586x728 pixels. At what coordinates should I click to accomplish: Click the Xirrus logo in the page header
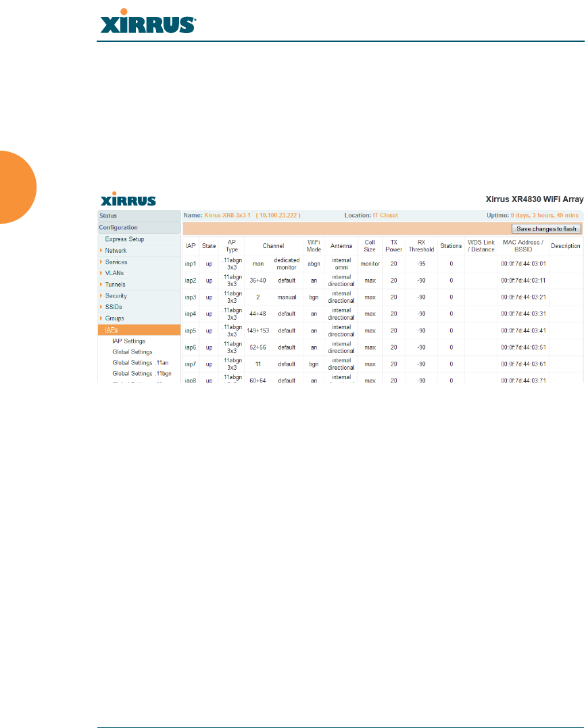click(x=148, y=21)
